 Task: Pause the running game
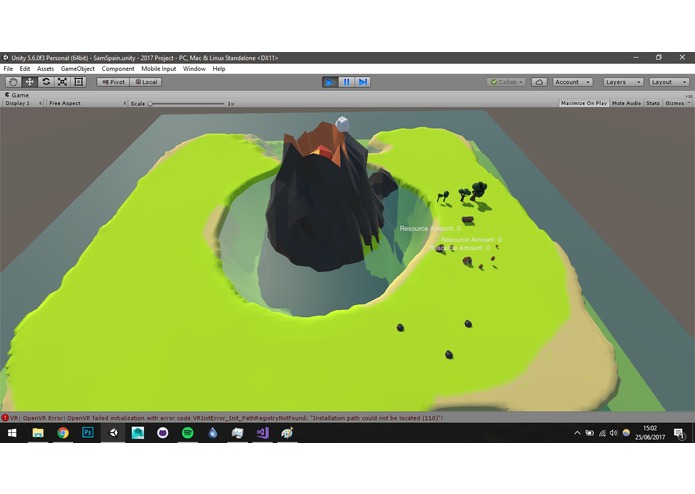pyautogui.click(x=346, y=82)
